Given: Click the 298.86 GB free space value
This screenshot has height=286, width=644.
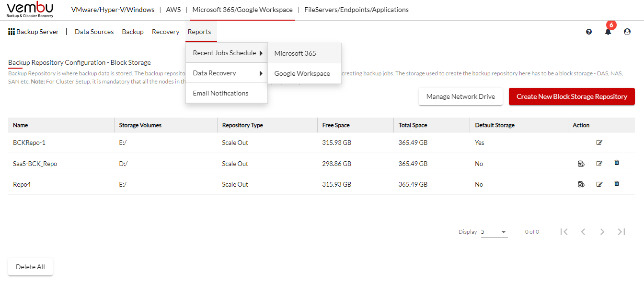Looking at the screenshot, I should pyautogui.click(x=337, y=164).
